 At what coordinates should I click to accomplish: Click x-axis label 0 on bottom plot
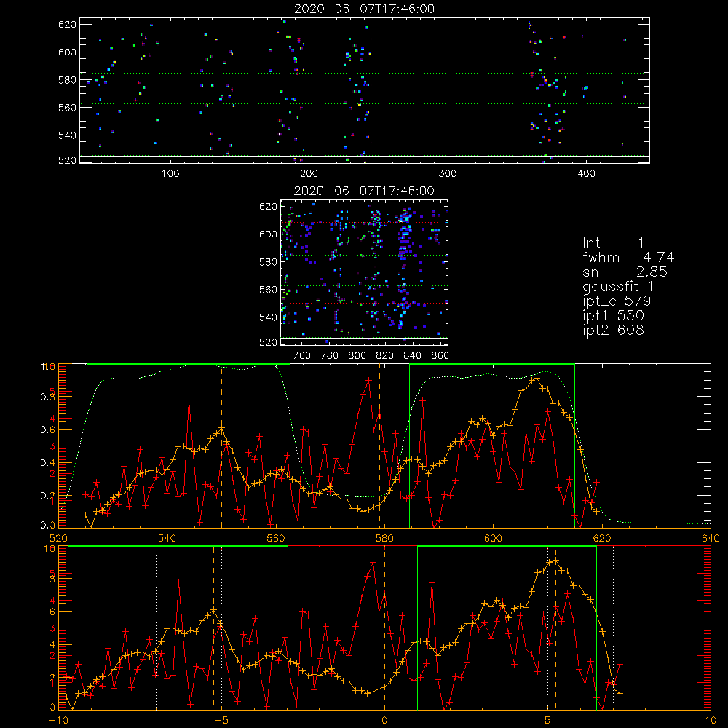pos(384,720)
